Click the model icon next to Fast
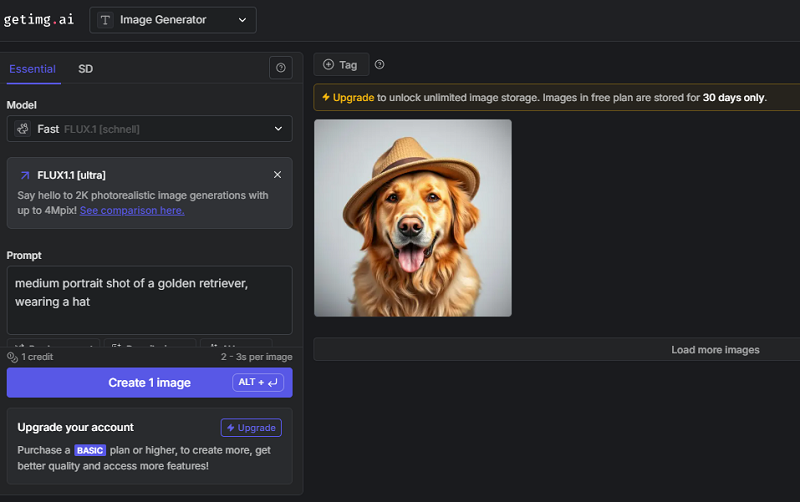Image resolution: width=800 pixels, height=502 pixels. point(22,129)
